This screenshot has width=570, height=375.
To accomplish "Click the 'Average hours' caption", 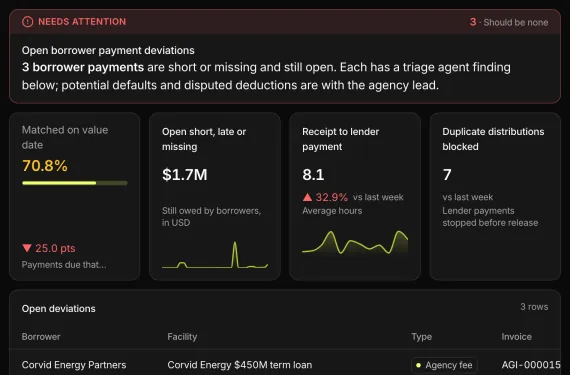I will (332, 211).
